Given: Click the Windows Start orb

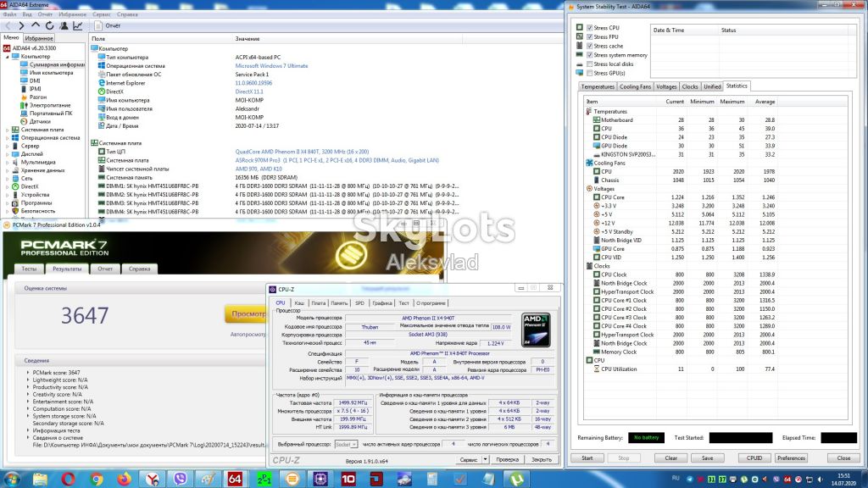Looking at the screenshot, I should (12, 480).
